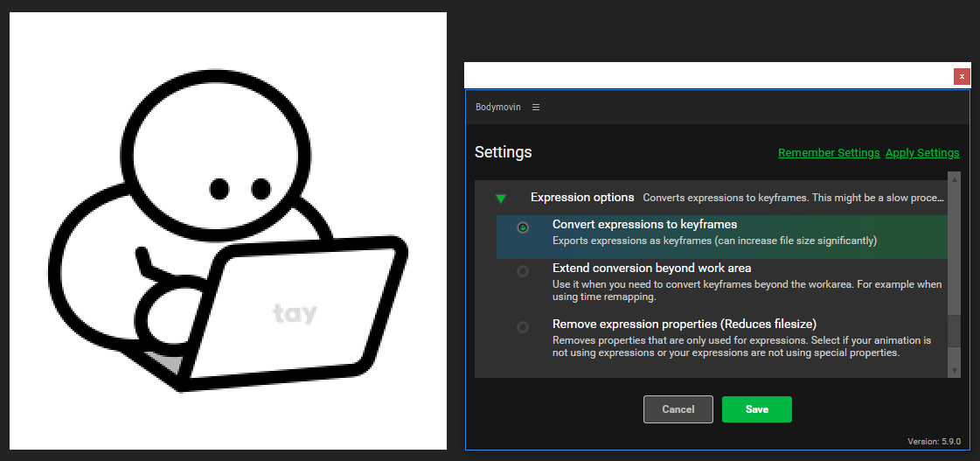Click 'Exports expressions as keyframes' description text
Image resolution: width=980 pixels, height=461 pixels.
[714, 241]
